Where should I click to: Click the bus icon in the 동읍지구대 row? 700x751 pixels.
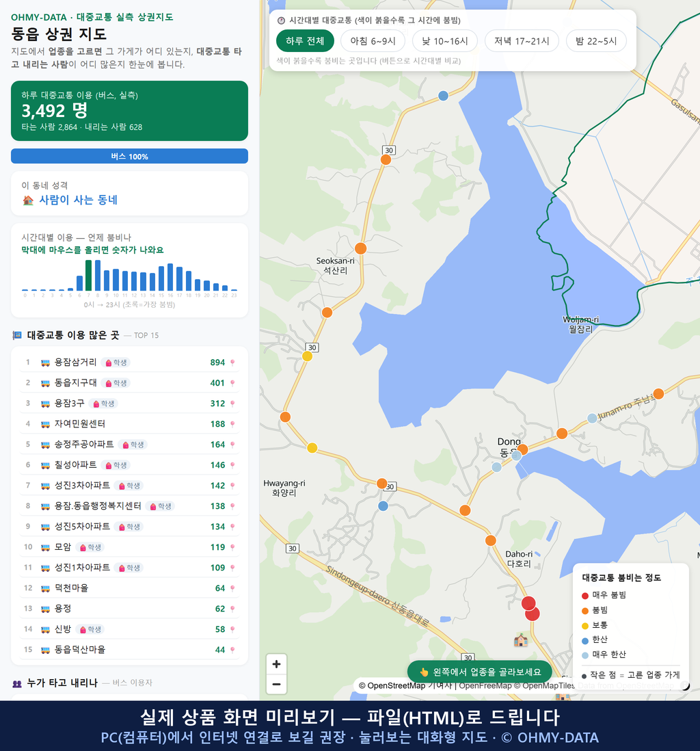[46, 383]
